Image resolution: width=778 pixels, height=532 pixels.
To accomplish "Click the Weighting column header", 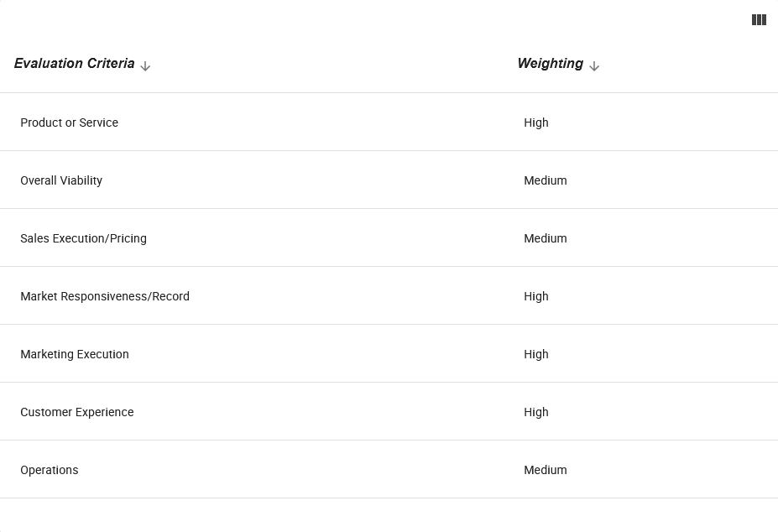I will 551,64.
